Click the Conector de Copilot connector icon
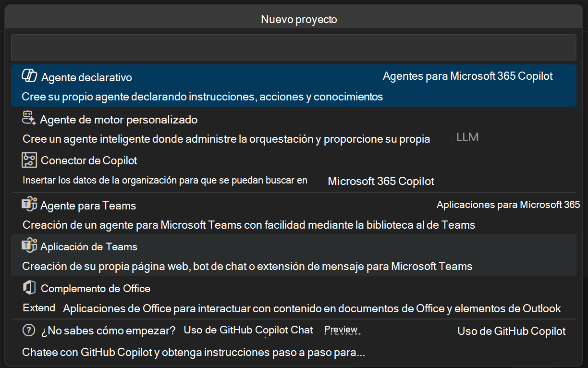Screen dimensions: 588x368 click(29, 160)
